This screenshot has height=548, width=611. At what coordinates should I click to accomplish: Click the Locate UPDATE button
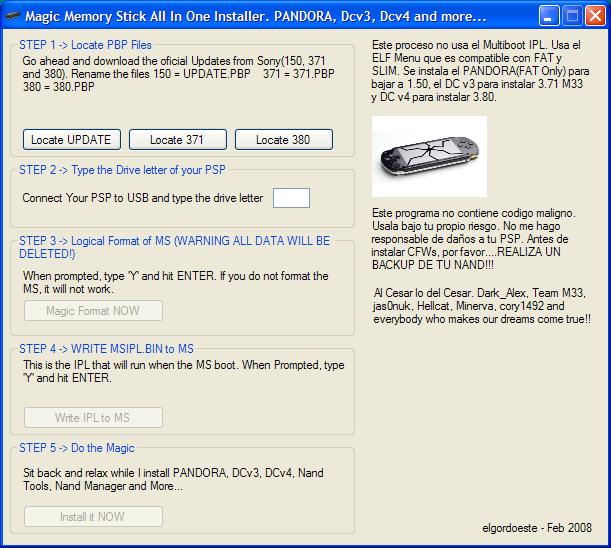[72, 140]
